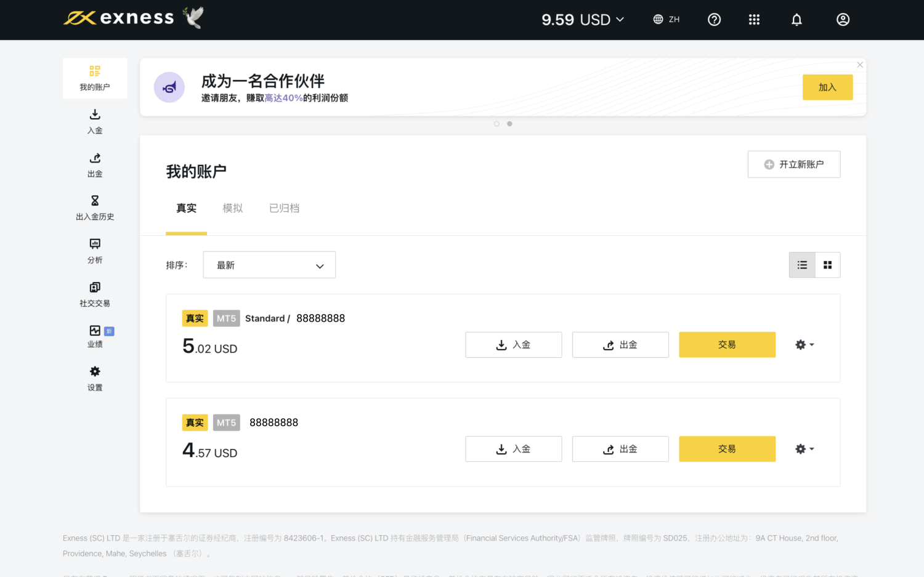Open 分析 analytics in the sidebar
The height and width of the screenshot is (577, 924).
[x=95, y=251]
